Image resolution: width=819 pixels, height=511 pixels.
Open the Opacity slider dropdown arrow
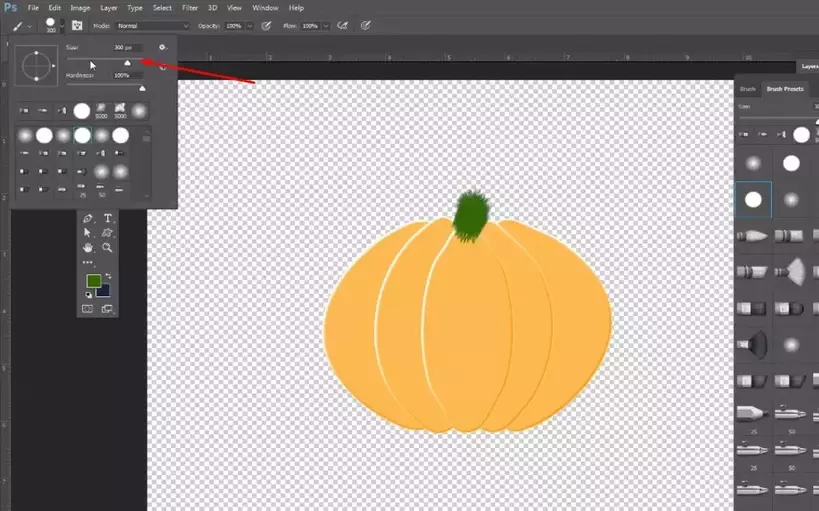click(250, 26)
